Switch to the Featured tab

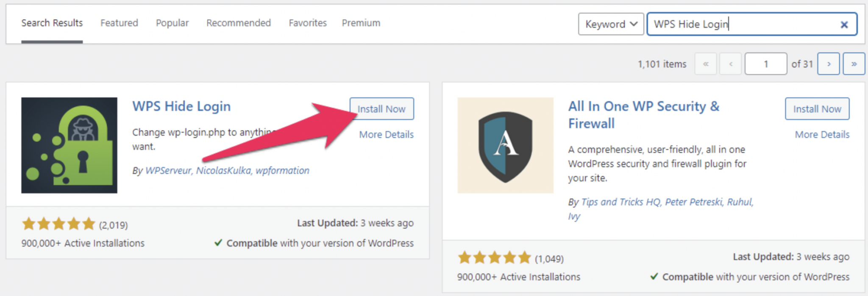tap(119, 23)
